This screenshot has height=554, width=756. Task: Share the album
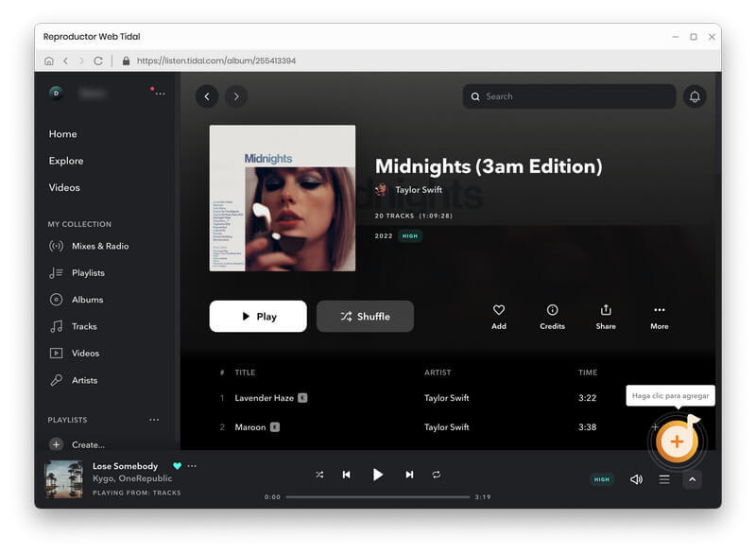606,317
